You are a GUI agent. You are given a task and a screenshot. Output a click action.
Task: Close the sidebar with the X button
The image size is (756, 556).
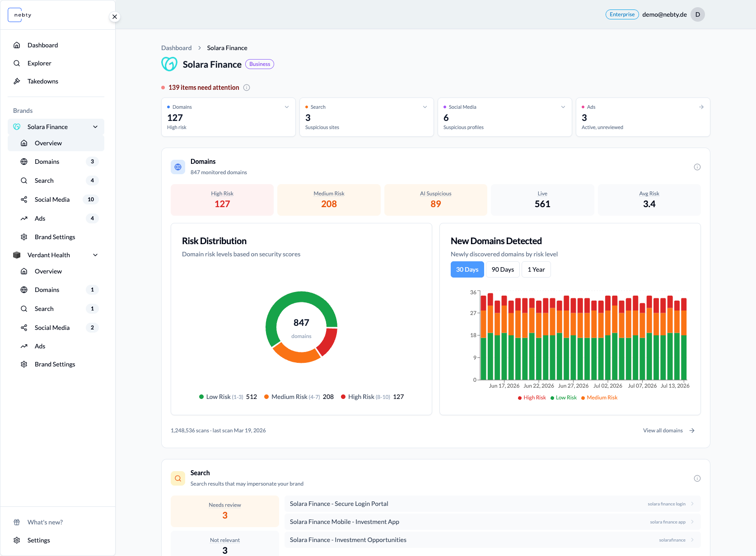pyautogui.click(x=115, y=17)
